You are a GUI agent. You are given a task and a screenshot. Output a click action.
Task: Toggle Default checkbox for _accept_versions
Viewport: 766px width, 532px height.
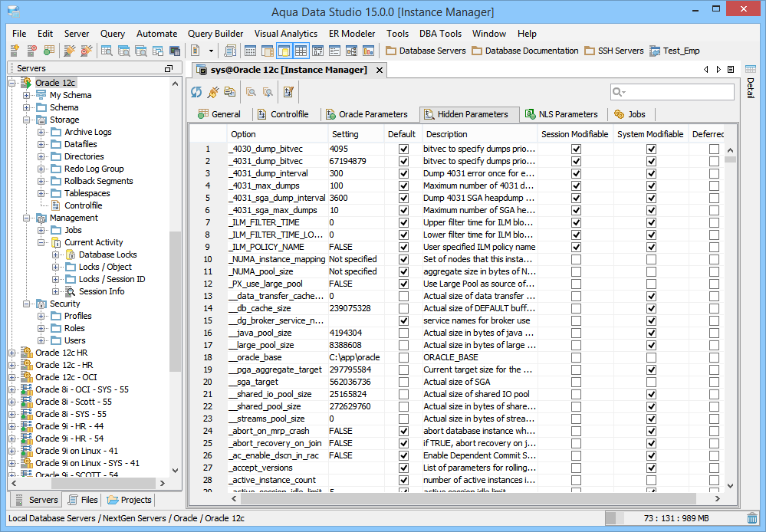click(x=403, y=468)
